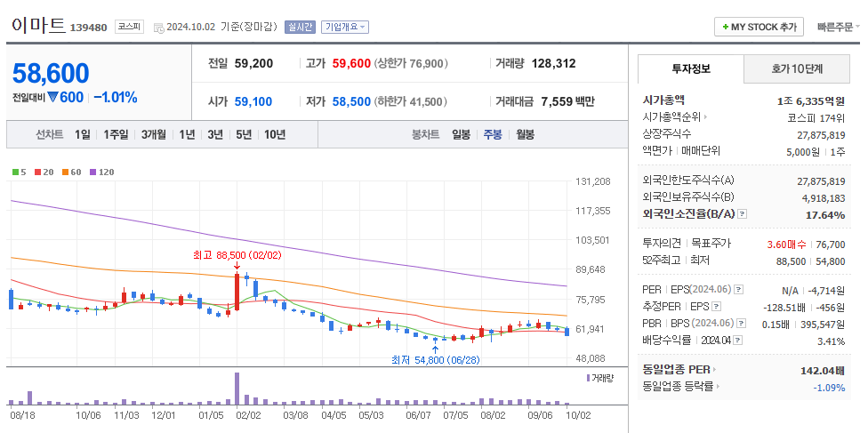This screenshot has width=868, height=433.
Task: Click the help icon next to 배당수익률 2024.04
Action: tap(738, 341)
